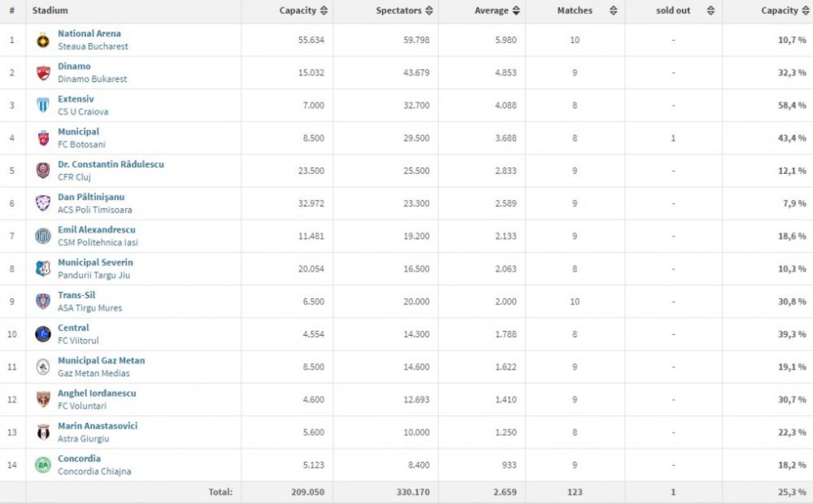Open the Concordia stadium link
Image resolution: width=813 pixels, height=504 pixels.
(79, 459)
